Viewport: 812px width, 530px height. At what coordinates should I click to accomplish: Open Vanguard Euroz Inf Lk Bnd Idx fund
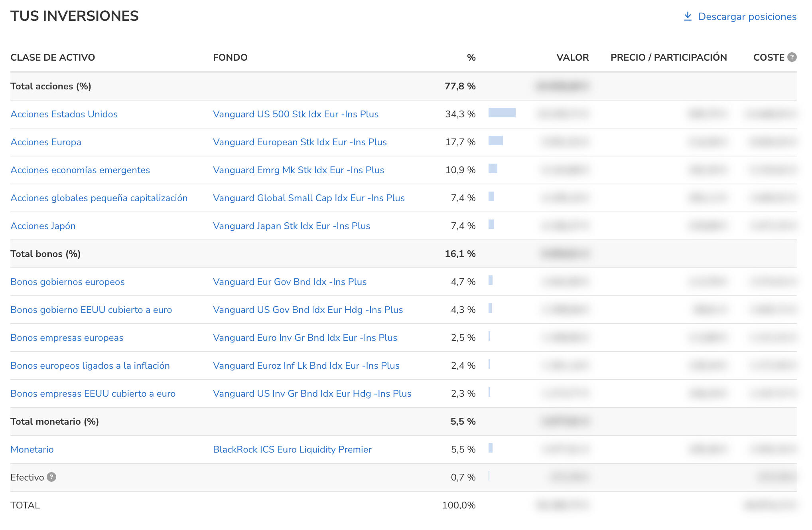coord(306,366)
